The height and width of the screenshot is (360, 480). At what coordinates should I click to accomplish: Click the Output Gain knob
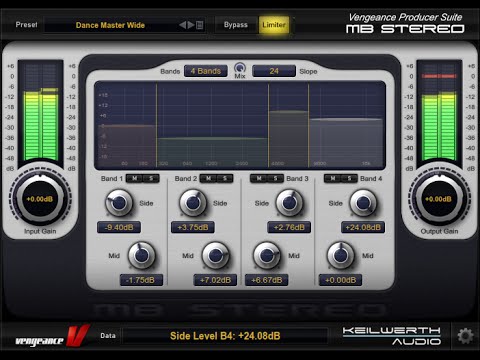(439, 199)
